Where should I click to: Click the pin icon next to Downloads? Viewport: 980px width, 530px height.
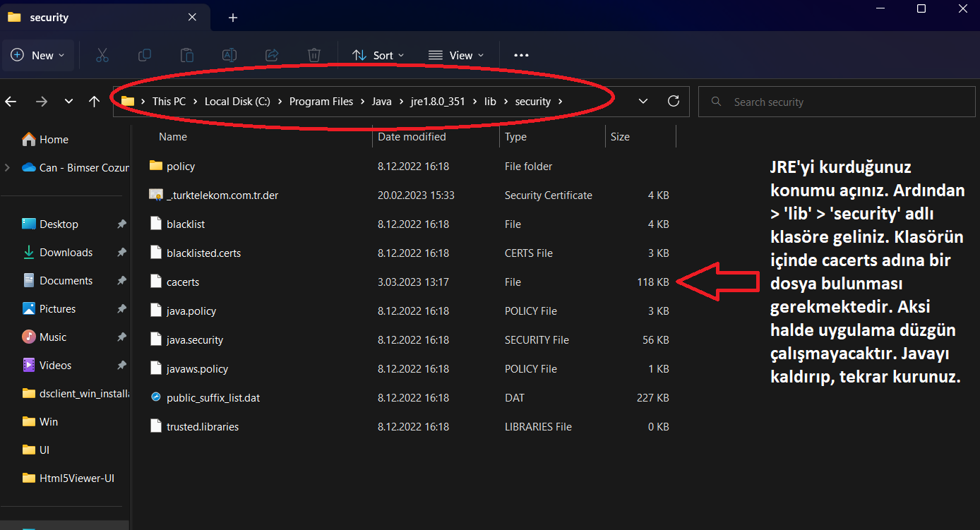(121, 252)
